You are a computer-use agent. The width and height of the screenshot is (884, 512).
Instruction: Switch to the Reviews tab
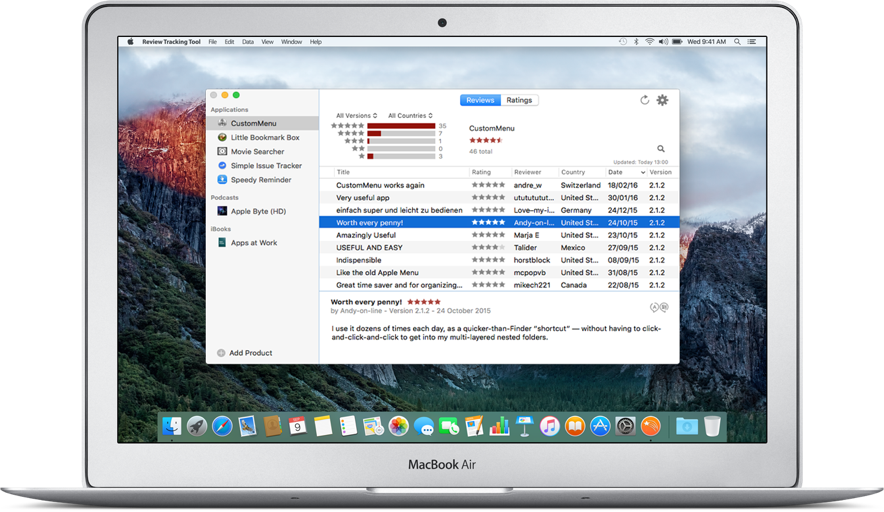480,100
